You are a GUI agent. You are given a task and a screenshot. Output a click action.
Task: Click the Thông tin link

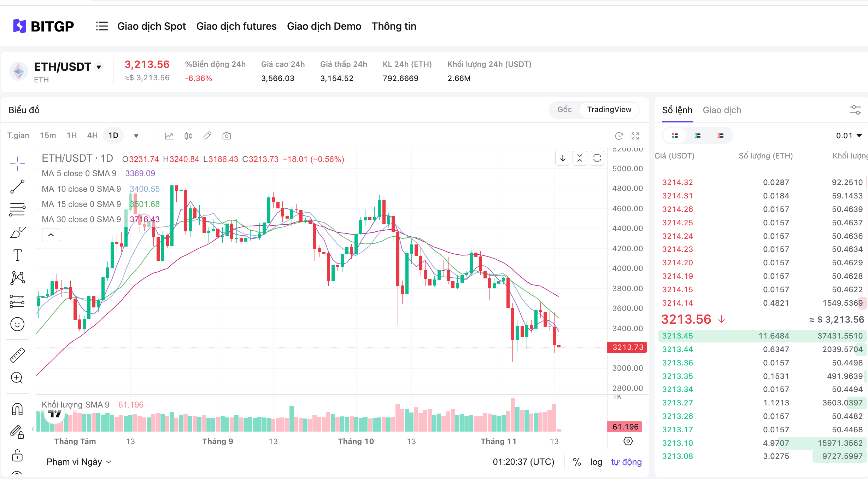[x=394, y=26]
